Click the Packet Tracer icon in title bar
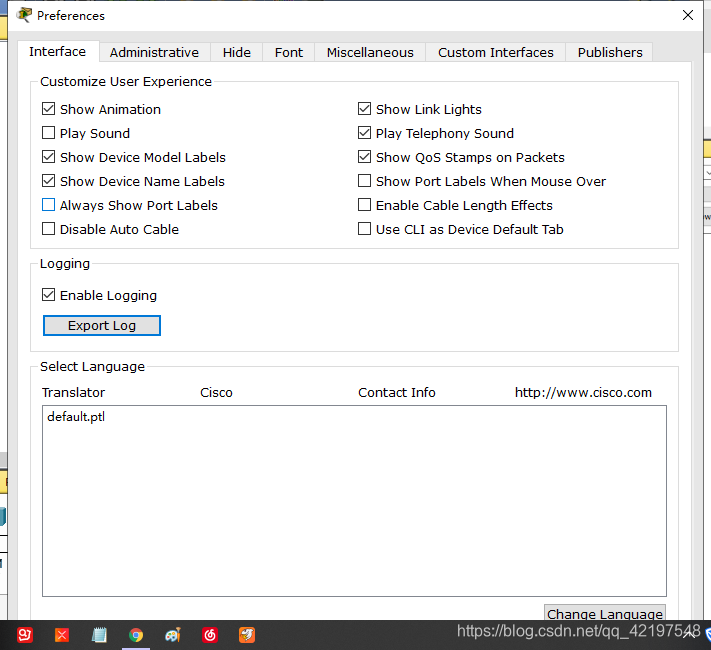711x650 pixels. 24,15
